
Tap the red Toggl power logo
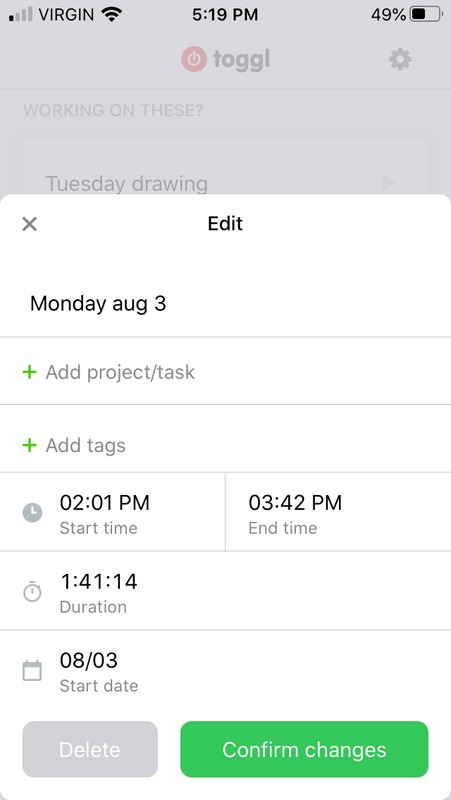point(194,60)
